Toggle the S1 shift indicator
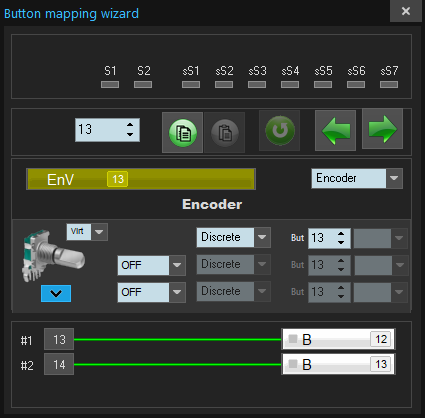The width and height of the screenshot is (425, 418). 110,85
